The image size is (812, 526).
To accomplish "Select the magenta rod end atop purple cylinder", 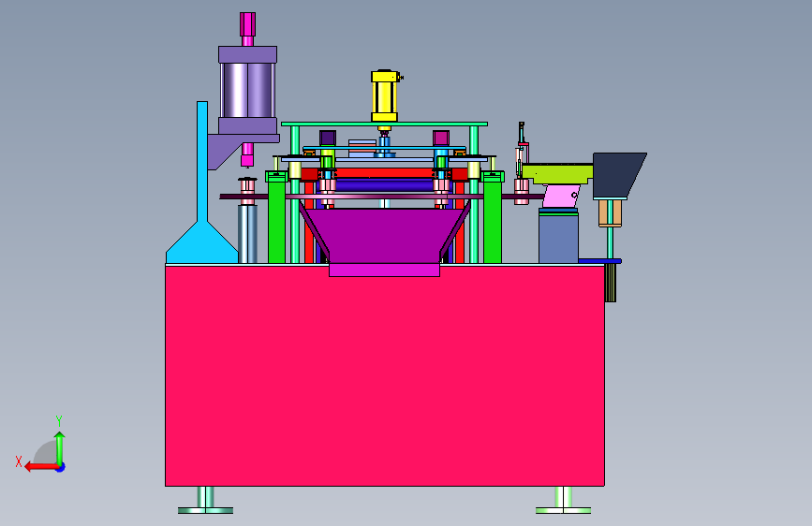I will click(x=247, y=23).
